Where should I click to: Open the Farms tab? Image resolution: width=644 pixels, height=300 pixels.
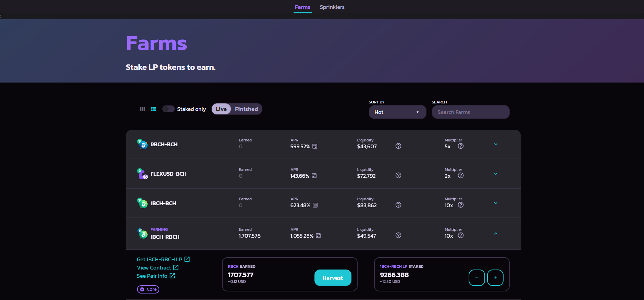(x=302, y=7)
